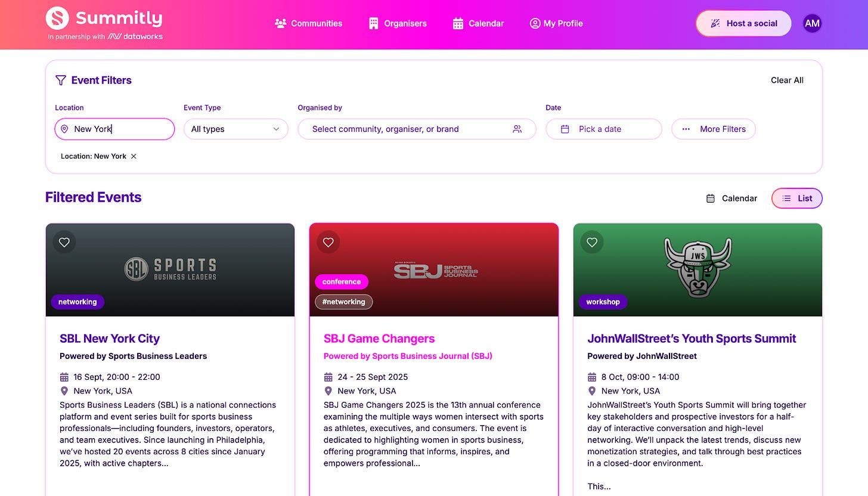The height and width of the screenshot is (496, 868).
Task: Click the #networking hashtag tag
Action: [x=344, y=302]
